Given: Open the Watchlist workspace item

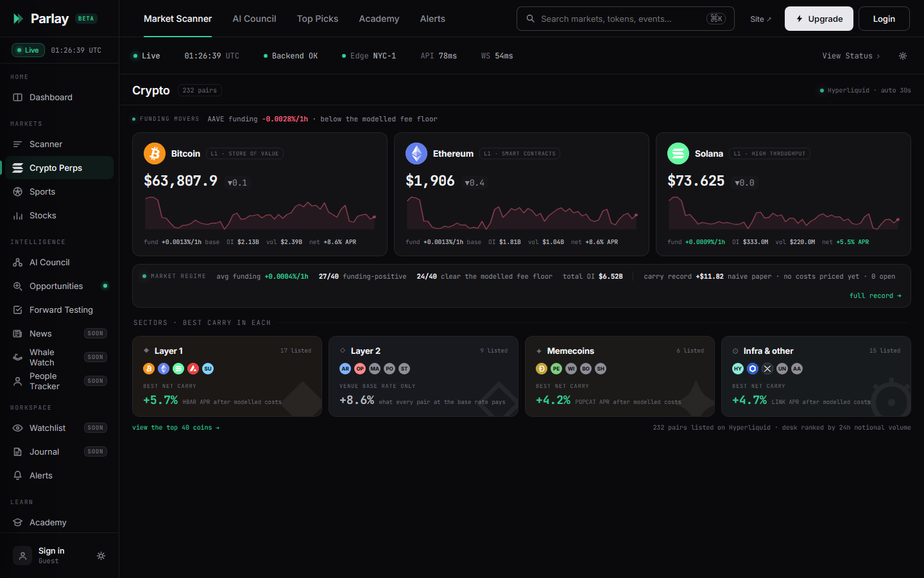Looking at the screenshot, I should pos(59,428).
